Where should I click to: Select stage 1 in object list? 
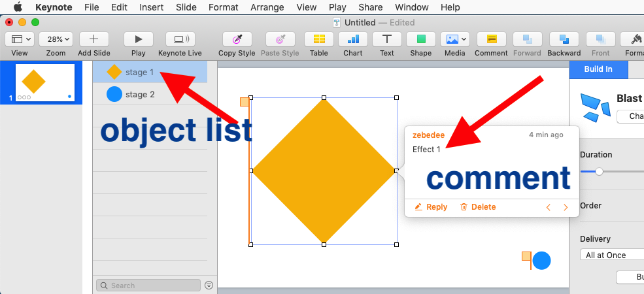coord(150,73)
